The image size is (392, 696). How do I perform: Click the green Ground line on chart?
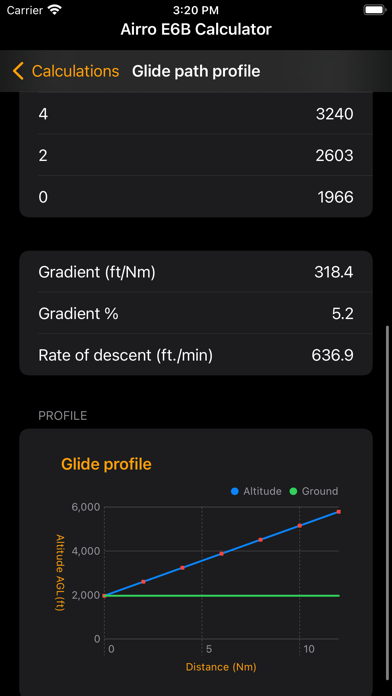pyautogui.click(x=222, y=596)
